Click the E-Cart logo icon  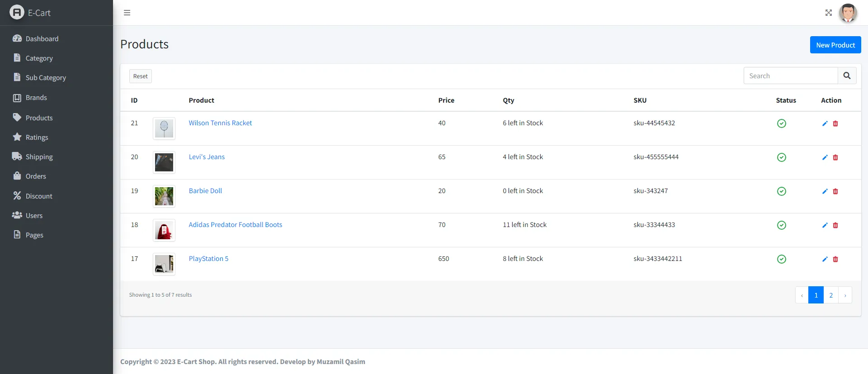pyautogui.click(x=17, y=13)
